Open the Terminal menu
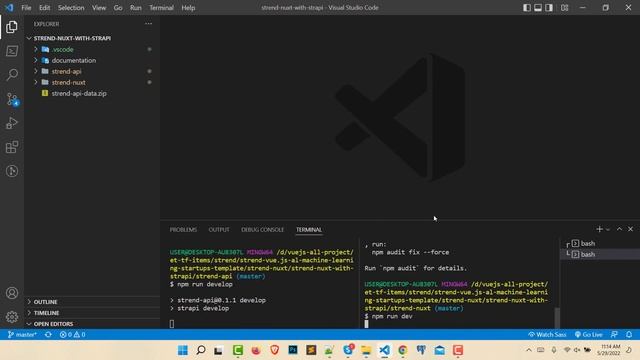 tap(161, 7)
